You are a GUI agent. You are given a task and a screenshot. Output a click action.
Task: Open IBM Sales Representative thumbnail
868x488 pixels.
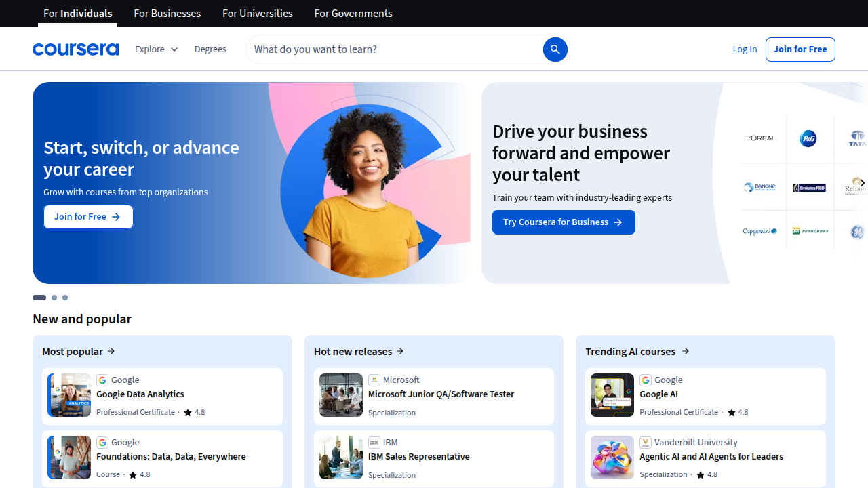click(x=341, y=457)
